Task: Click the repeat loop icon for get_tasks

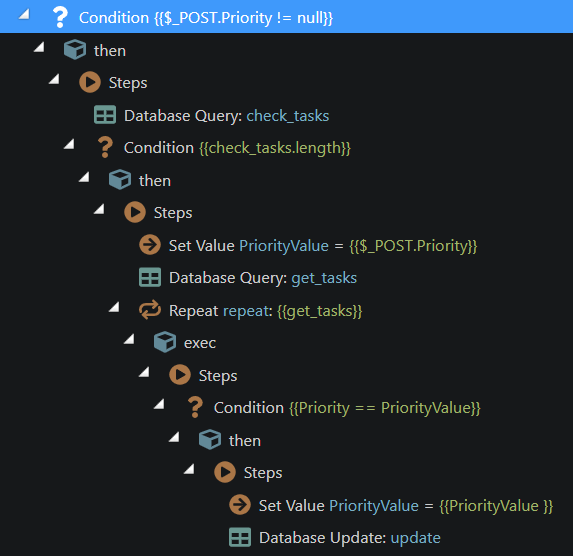Action: pos(150,310)
